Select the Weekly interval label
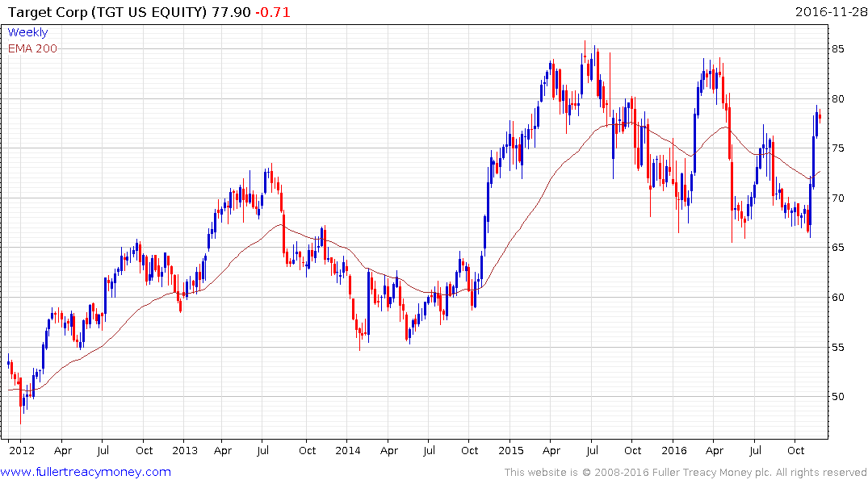The image size is (868, 484). tap(27, 32)
